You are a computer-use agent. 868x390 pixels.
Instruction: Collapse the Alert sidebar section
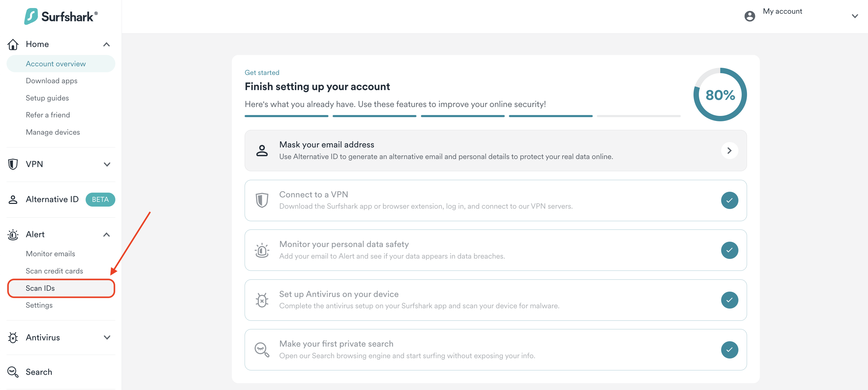106,235
